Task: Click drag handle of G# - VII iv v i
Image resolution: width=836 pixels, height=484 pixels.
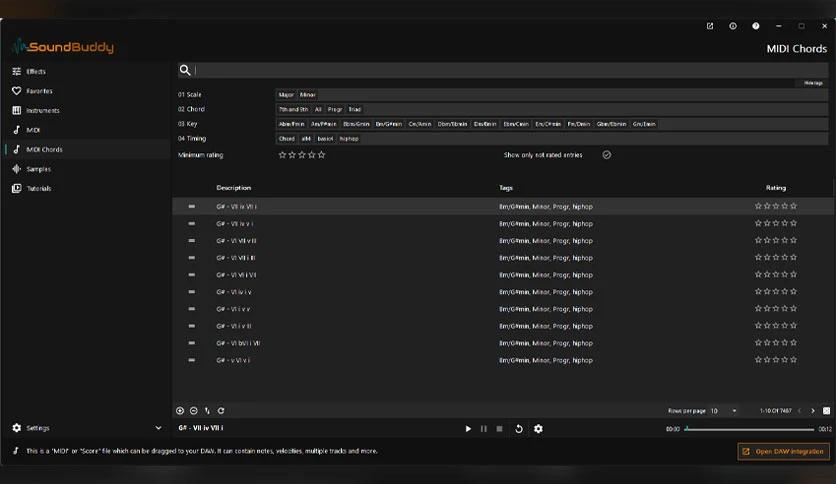Action: [x=191, y=223]
